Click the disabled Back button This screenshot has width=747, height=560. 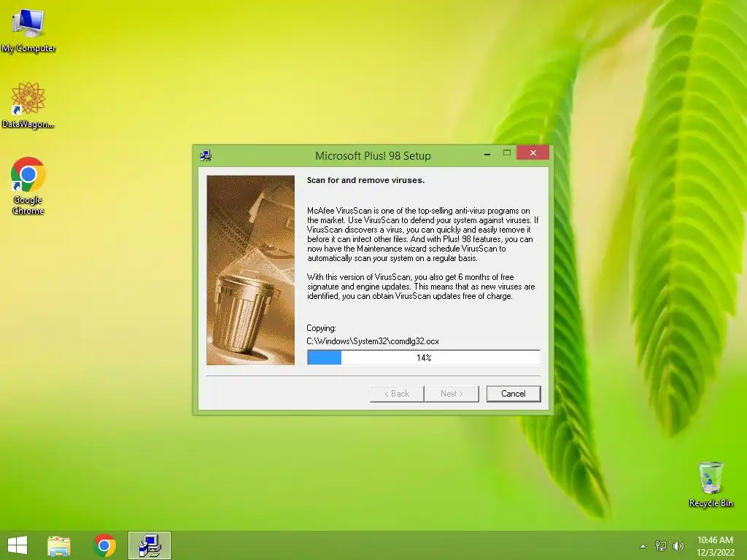[x=397, y=394]
